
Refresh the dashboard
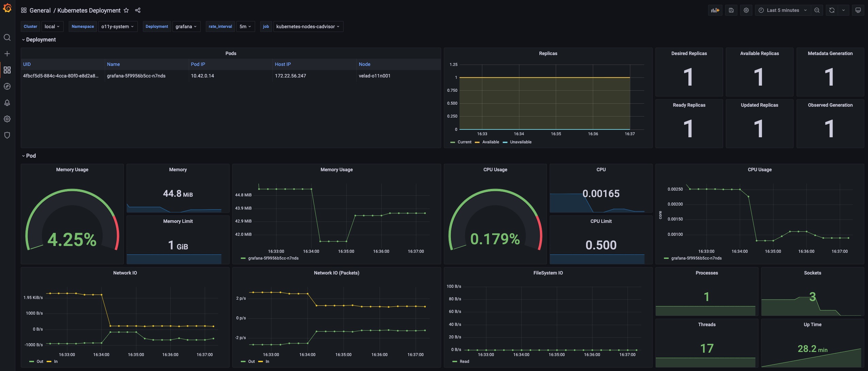coord(832,10)
